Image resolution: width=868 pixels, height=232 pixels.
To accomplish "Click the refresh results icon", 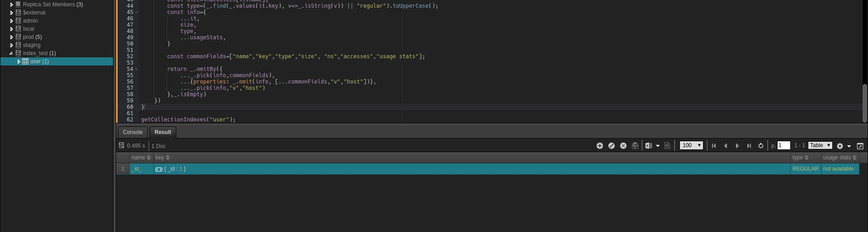I will [761, 146].
